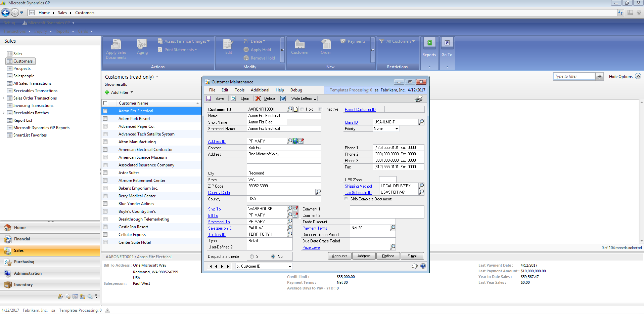Click the next record arrow in Customer Maintenance
The height and width of the screenshot is (314, 644).
click(x=222, y=266)
